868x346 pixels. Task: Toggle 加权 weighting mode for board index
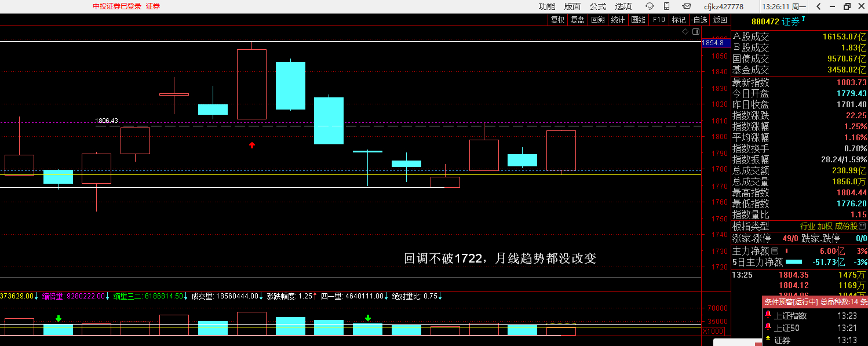(825, 226)
